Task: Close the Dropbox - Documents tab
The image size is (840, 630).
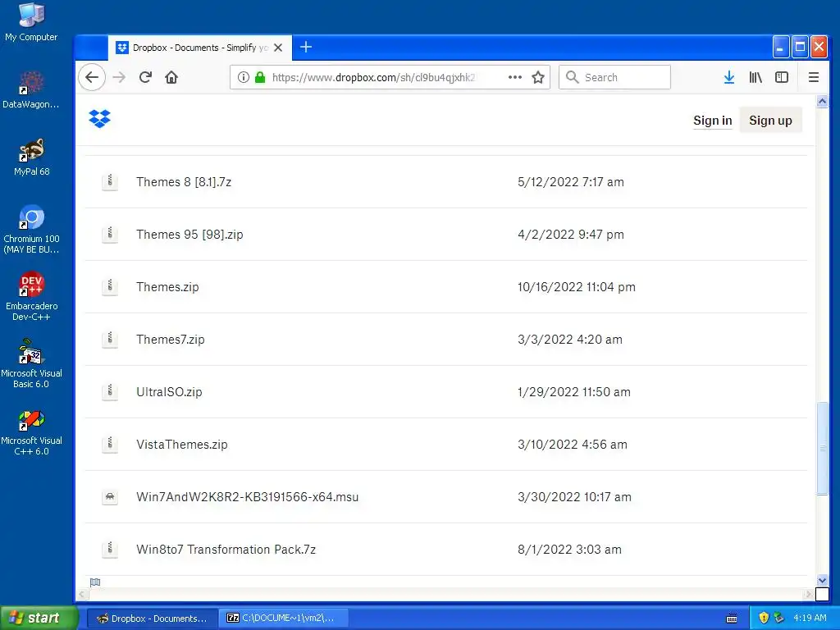Action: click(x=278, y=48)
